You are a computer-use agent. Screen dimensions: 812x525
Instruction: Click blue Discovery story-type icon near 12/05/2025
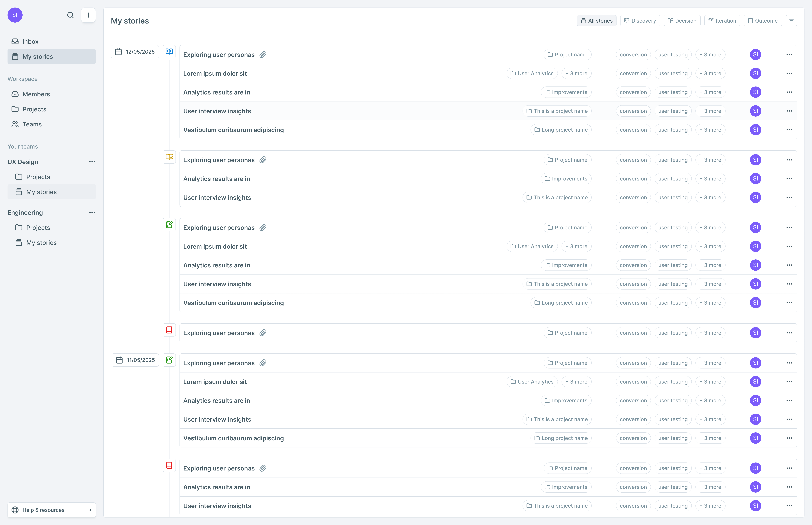169,51
